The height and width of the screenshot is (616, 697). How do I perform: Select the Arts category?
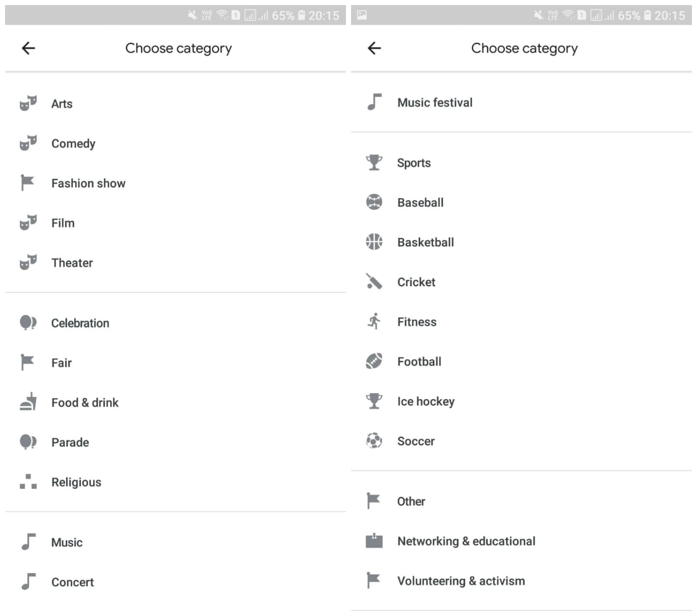coord(62,104)
